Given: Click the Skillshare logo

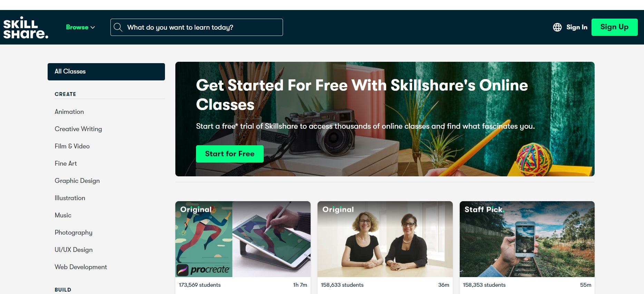Looking at the screenshot, I should pyautogui.click(x=26, y=27).
